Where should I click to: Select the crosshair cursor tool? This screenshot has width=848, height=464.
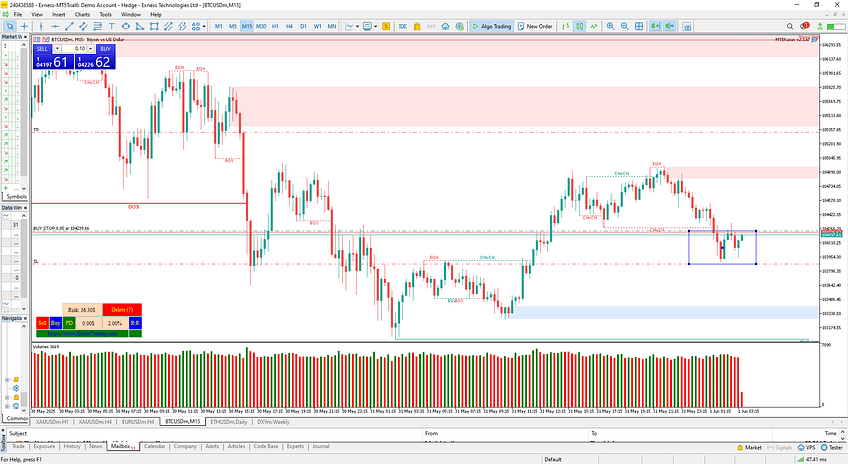coord(24,26)
